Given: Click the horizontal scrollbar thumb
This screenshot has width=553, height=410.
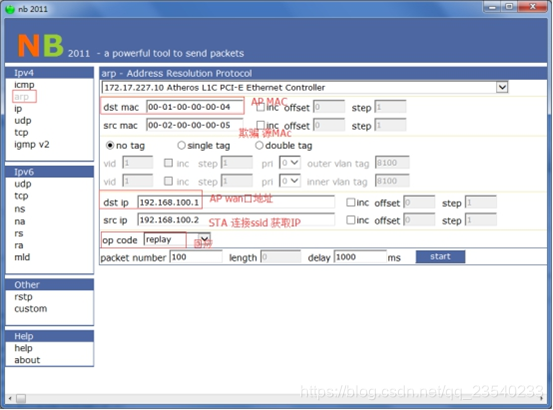Looking at the screenshot, I should [x=21, y=398].
